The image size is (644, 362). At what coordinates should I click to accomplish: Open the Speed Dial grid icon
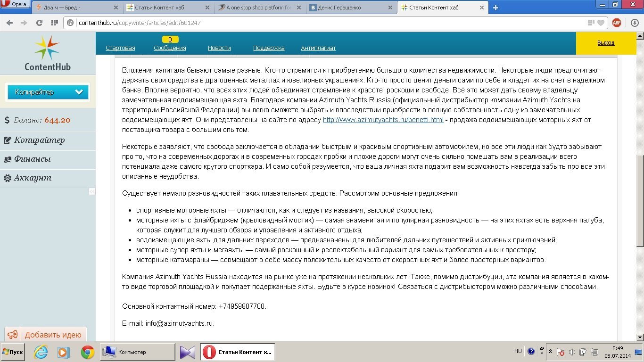point(54,23)
